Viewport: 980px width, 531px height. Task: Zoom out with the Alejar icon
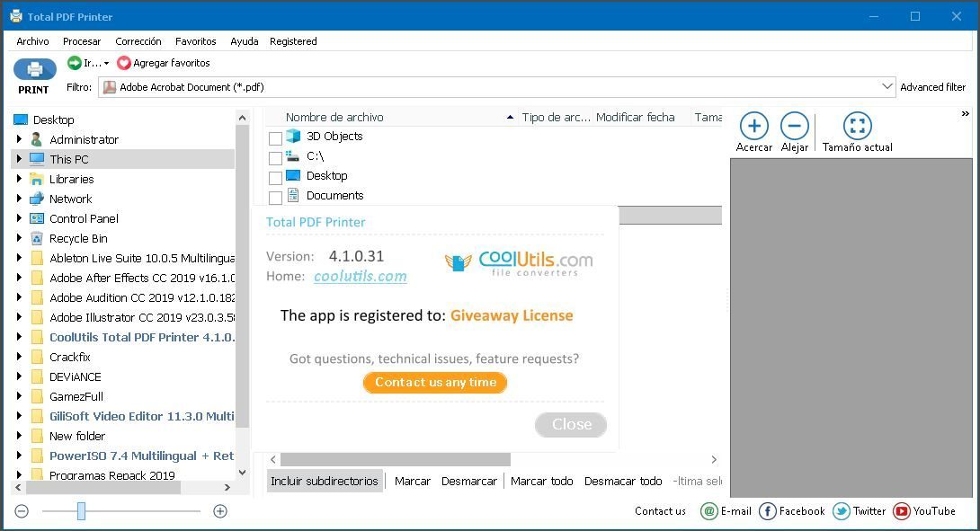coord(795,126)
